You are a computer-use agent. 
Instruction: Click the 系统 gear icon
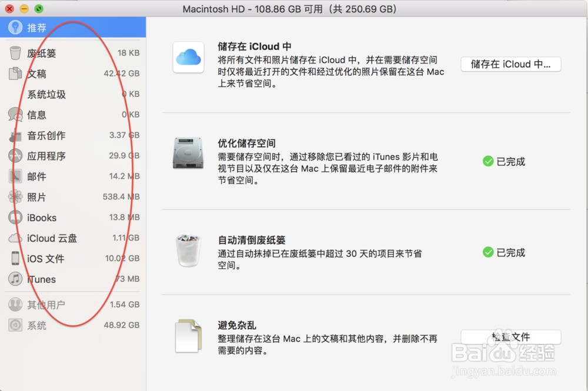(x=15, y=325)
